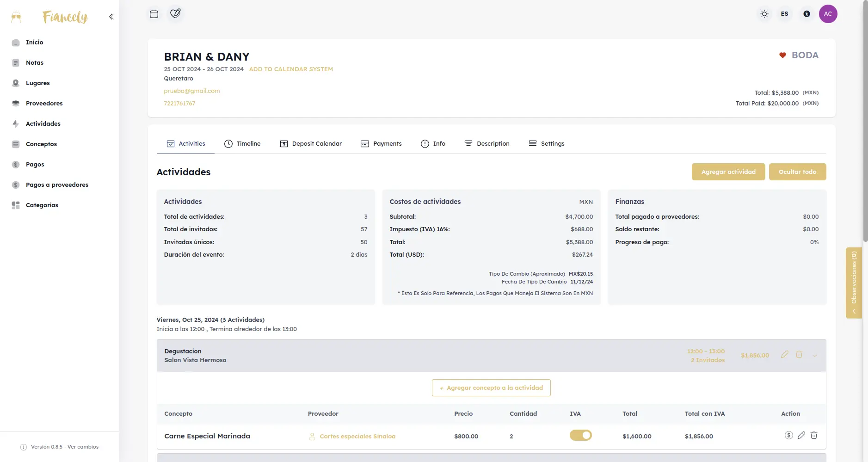Collapse the sidebar with the double-chevron icon
The image size is (868, 462).
coord(111,17)
